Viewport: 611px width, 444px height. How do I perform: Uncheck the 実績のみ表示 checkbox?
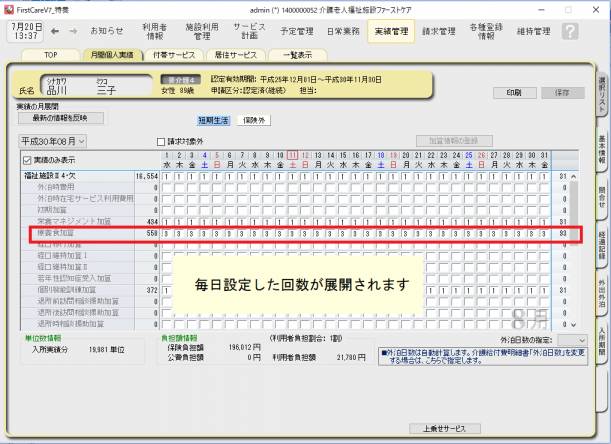tap(28, 160)
